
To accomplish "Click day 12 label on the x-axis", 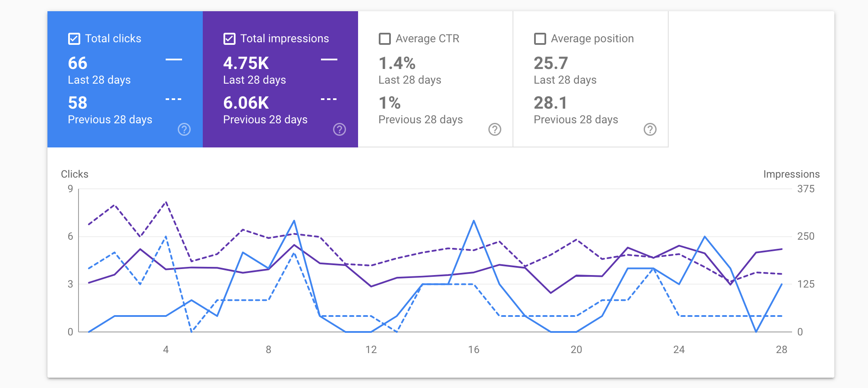I will coord(371,350).
